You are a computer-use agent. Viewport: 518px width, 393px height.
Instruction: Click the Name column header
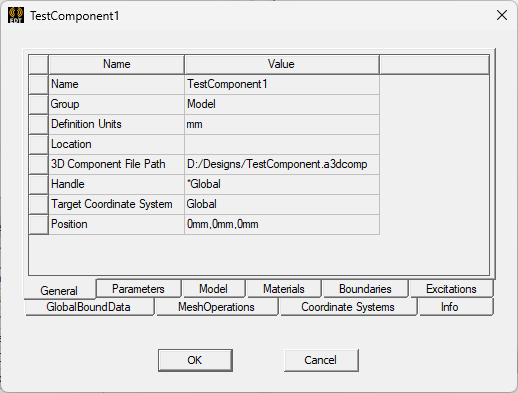click(116, 64)
